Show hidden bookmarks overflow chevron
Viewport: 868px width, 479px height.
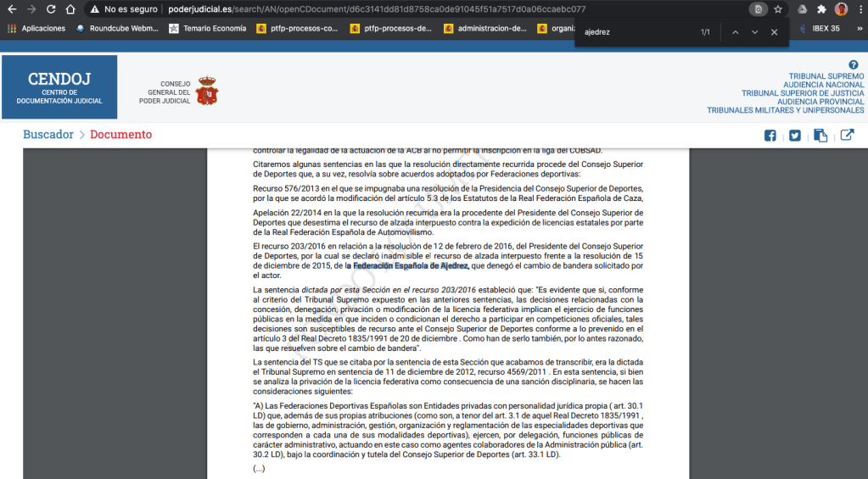pyautogui.click(x=856, y=28)
